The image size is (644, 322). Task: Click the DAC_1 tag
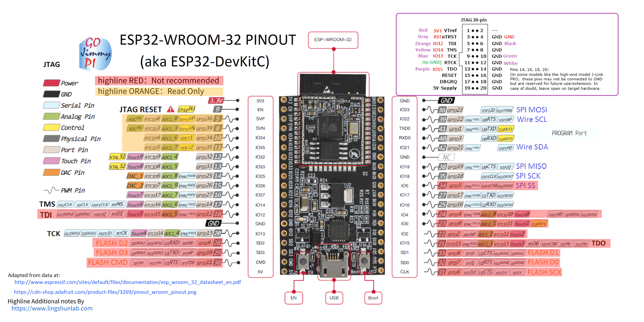[135, 176]
